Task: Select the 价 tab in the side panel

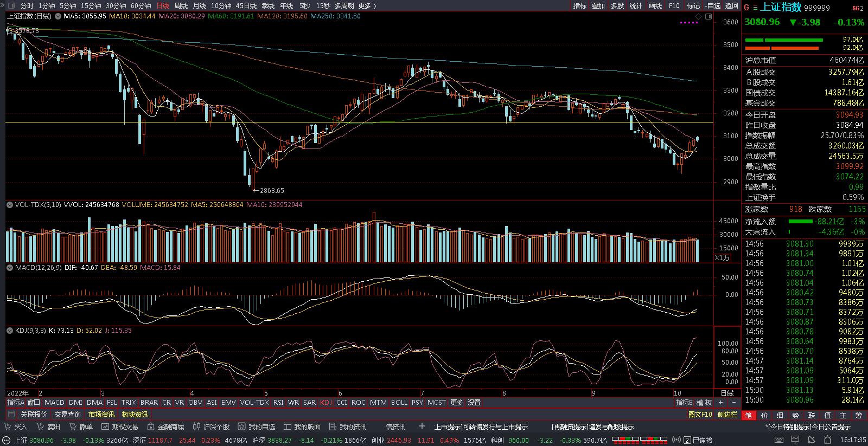Action: (x=764, y=415)
